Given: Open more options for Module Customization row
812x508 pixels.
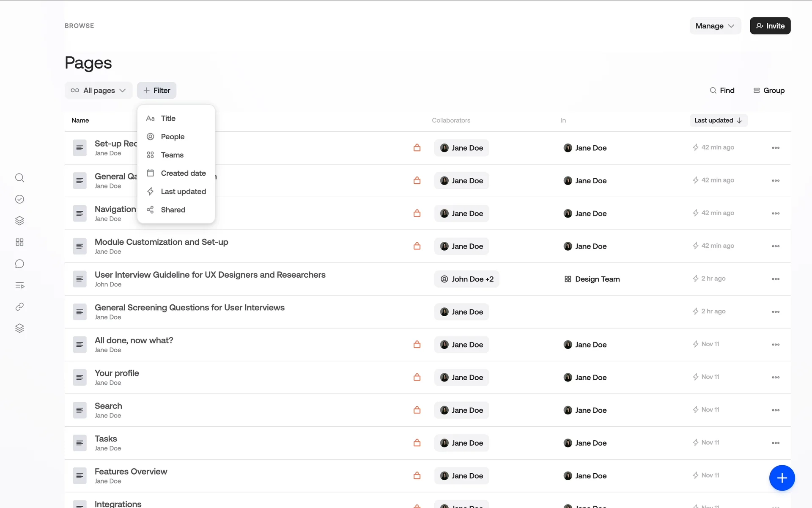Looking at the screenshot, I should pyautogui.click(x=775, y=246).
